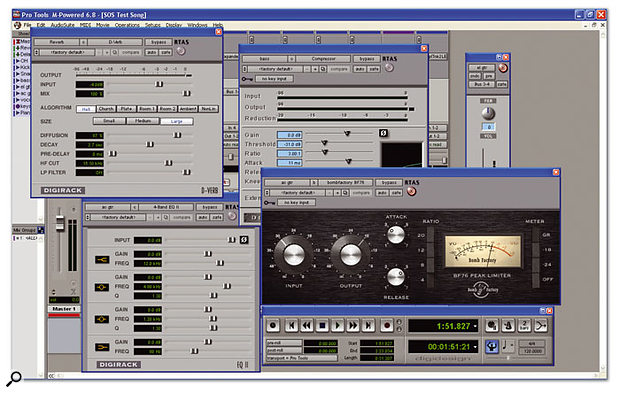Click the D-Verb Decay slider handle
The width and height of the screenshot is (620, 393).
[149, 144]
